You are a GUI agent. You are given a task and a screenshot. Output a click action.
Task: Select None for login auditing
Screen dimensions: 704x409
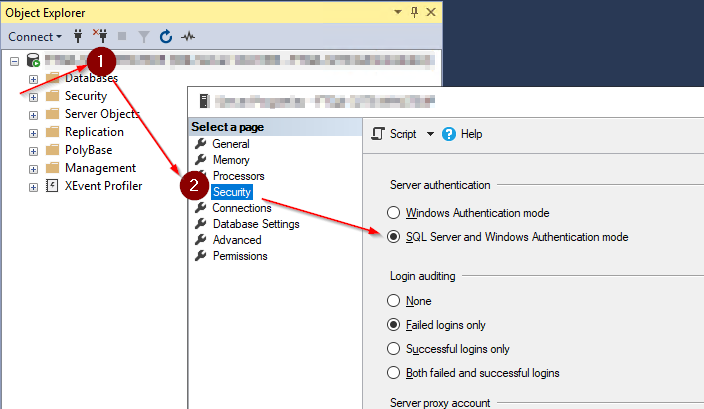[409, 300]
